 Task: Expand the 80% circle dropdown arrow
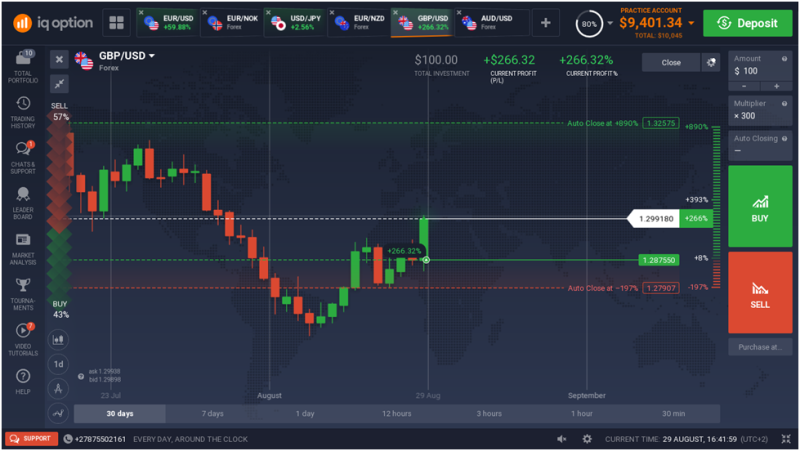[x=610, y=23]
